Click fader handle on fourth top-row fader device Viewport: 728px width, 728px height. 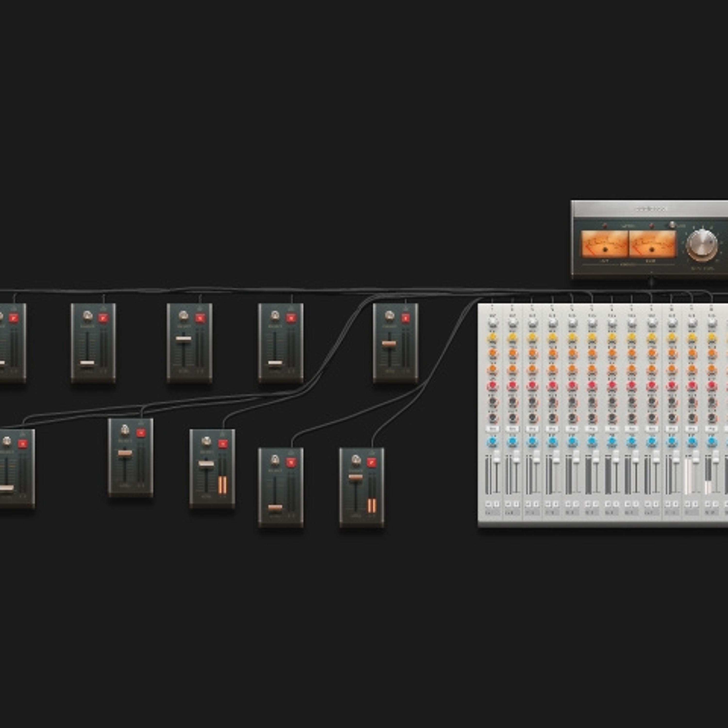point(275,363)
